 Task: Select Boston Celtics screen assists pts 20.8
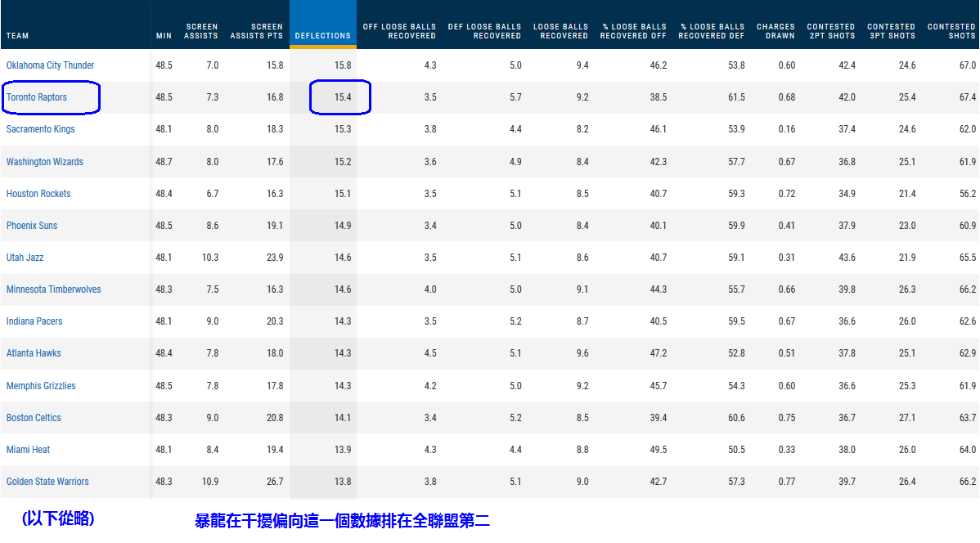[275, 417]
